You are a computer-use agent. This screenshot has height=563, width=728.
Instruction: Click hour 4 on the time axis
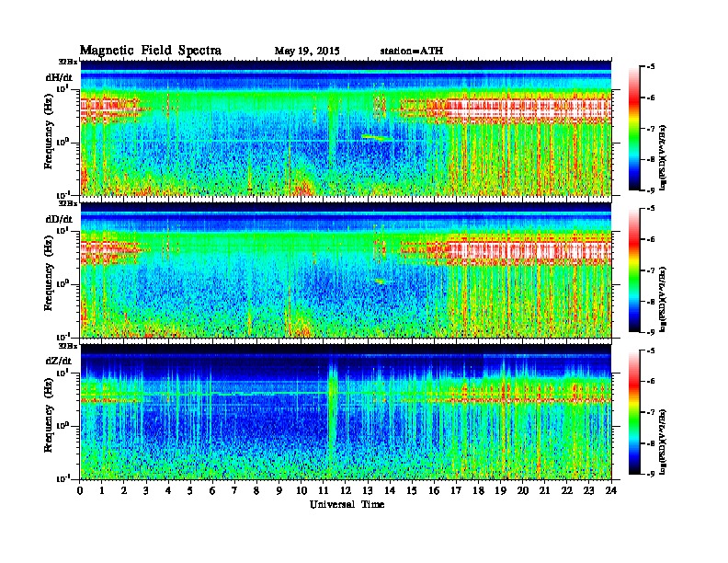[x=168, y=490]
